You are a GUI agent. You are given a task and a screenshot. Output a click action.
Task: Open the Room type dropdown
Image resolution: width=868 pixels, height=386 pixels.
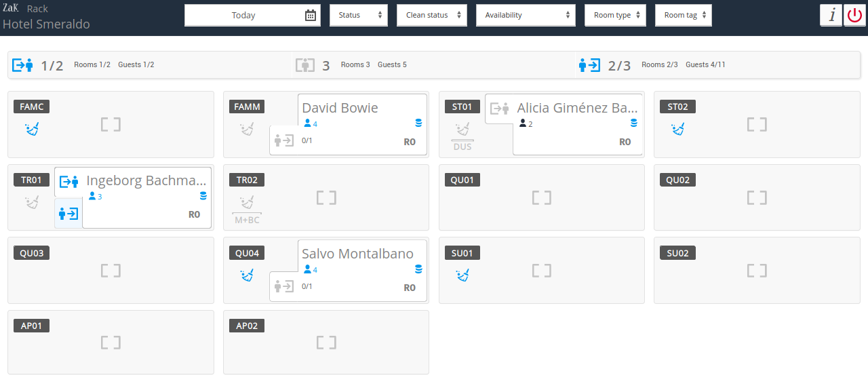point(615,15)
